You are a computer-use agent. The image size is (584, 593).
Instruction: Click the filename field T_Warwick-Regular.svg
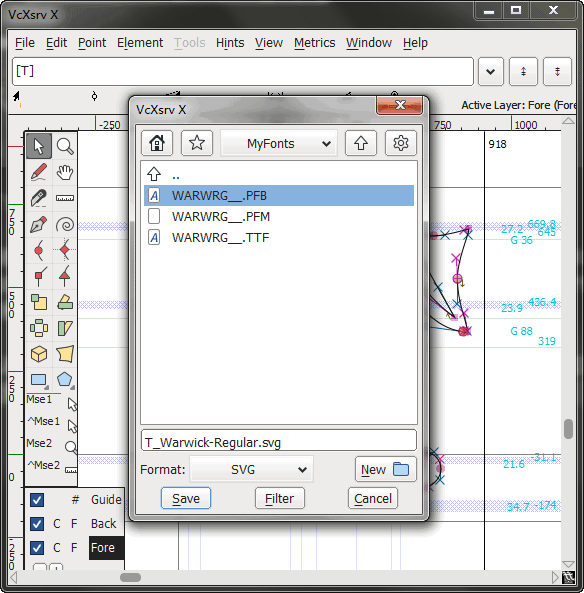[279, 441]
